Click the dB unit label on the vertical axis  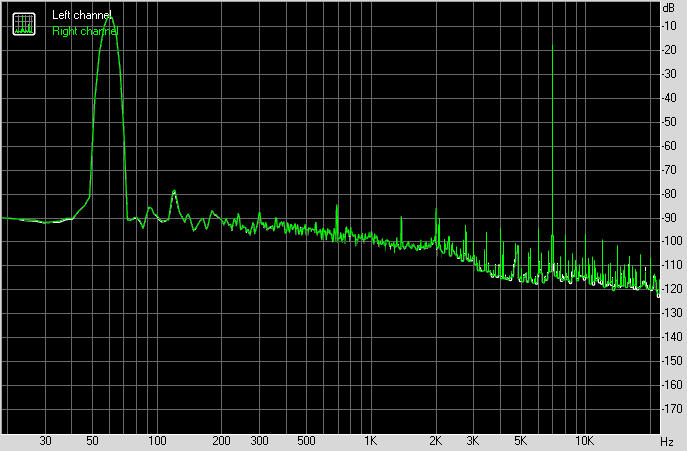pyautogui.click(x=668, y=7)
